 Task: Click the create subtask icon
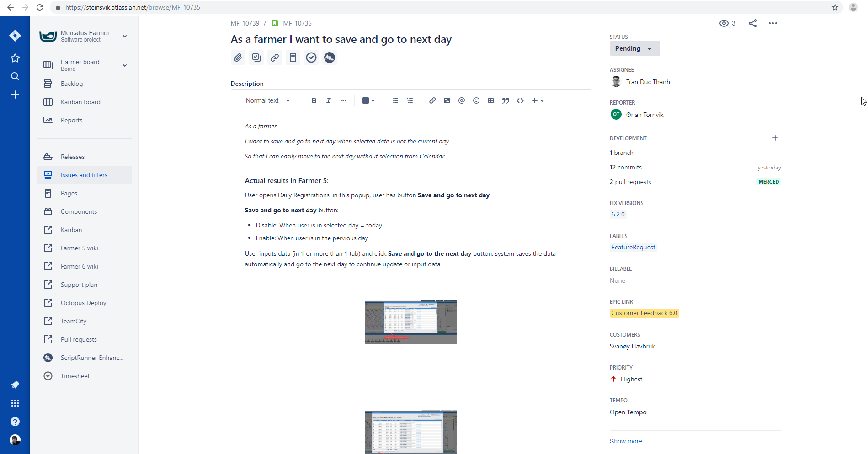pyautogui.click(x=256, y=58)
